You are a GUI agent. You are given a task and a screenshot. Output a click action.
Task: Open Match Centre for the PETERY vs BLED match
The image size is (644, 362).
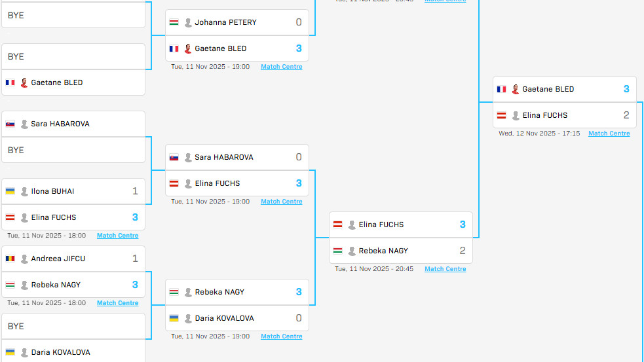coord(281,67)
